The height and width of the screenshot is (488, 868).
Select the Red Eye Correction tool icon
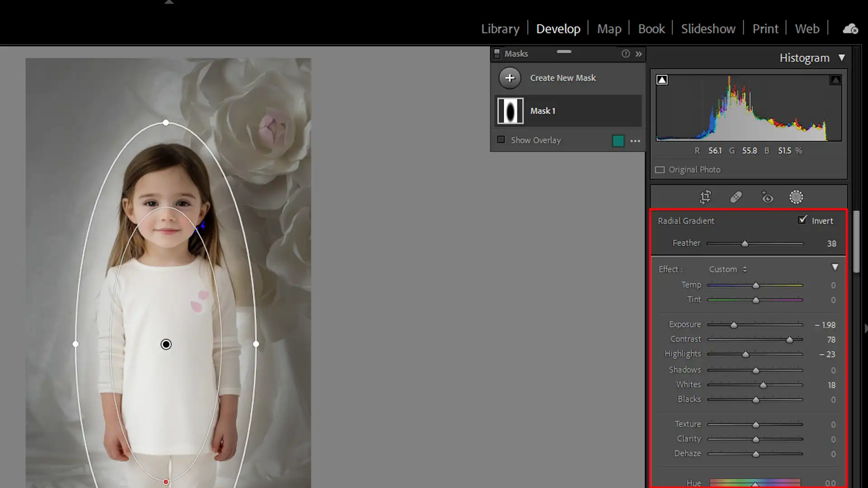click(x=767, y=197)
